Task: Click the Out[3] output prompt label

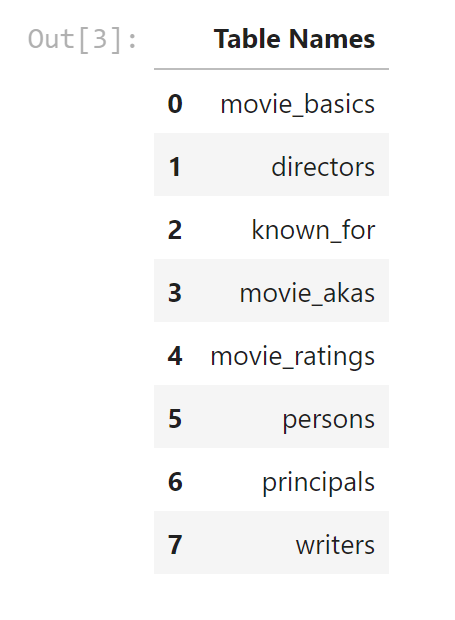Action: [82, 40]
